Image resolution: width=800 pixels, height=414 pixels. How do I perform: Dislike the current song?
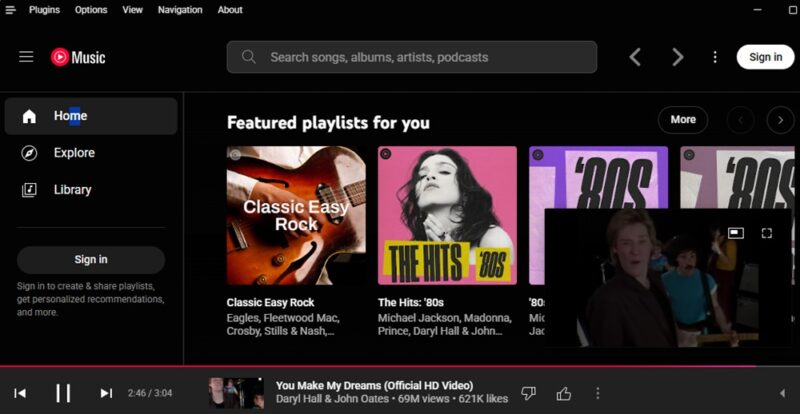pyautogui.click(x=529, y=393)
